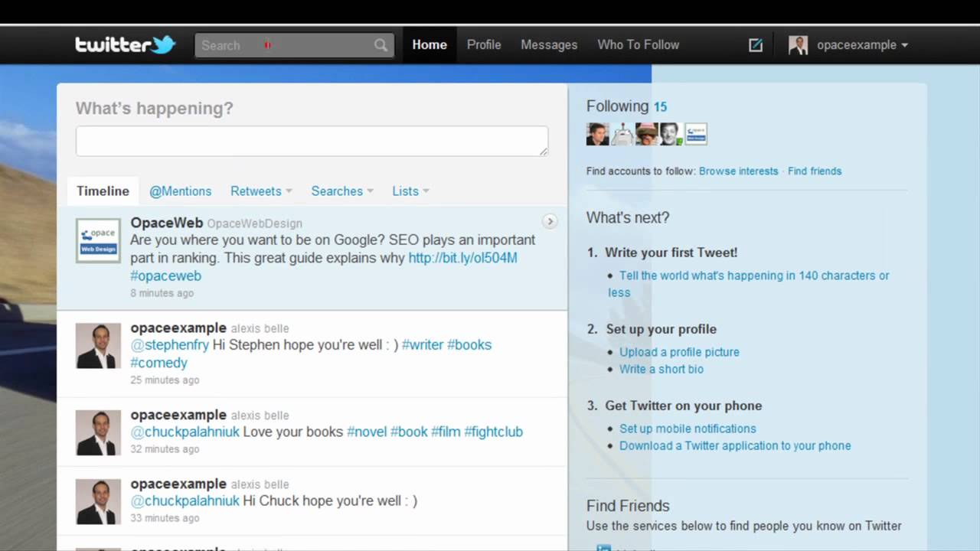980x551 pixels.
Task: Click Set up mobile notifications link
Action: (x=688, y=429)
